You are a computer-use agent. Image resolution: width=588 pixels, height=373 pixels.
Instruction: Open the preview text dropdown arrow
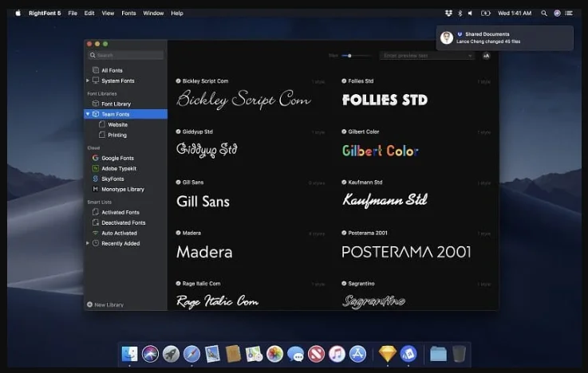pos(470,56)
